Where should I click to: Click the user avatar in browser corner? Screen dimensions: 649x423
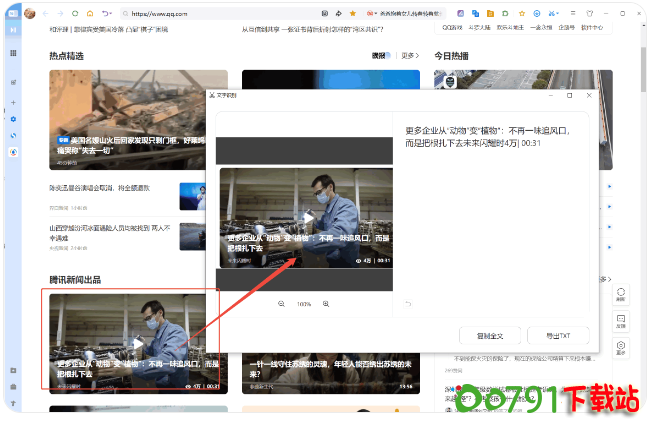30,13
